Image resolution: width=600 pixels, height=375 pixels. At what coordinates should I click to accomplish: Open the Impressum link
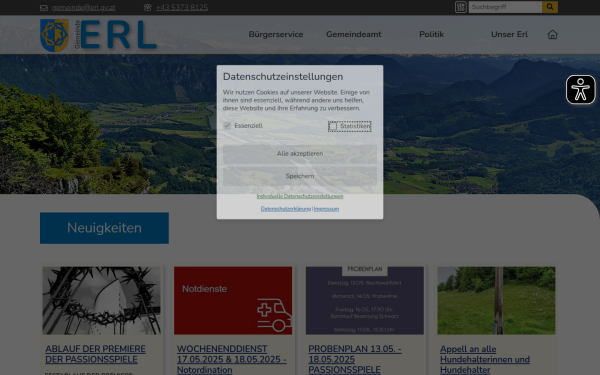pyautogui.click(x=326, y=209)
